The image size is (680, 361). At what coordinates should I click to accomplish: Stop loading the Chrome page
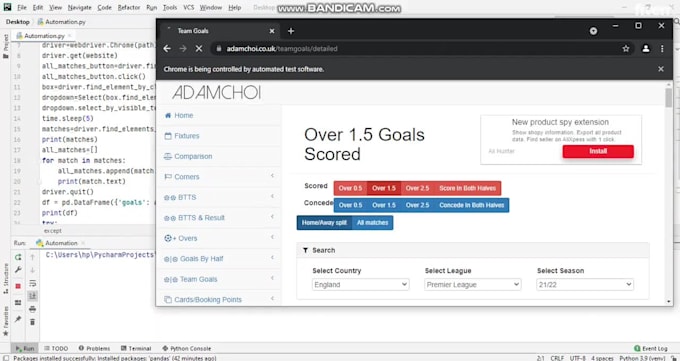pos(199,49)
